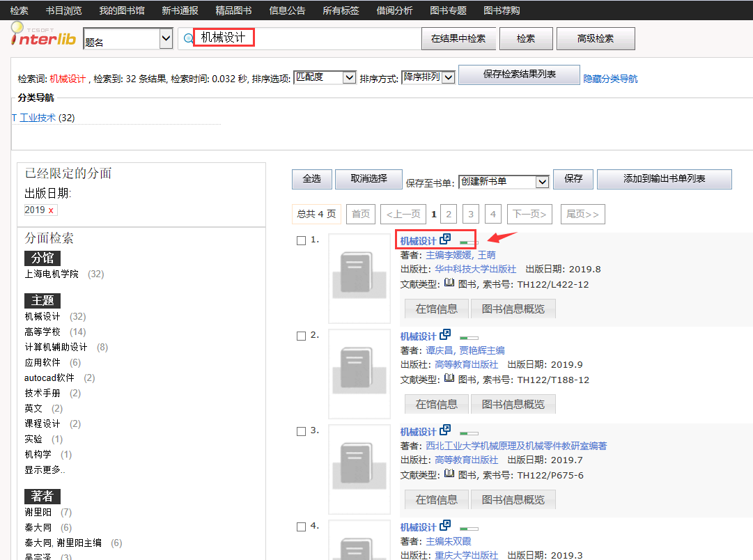
Task: Expand the 匹配度 sort option dropdown
Action: pos(349,77)
